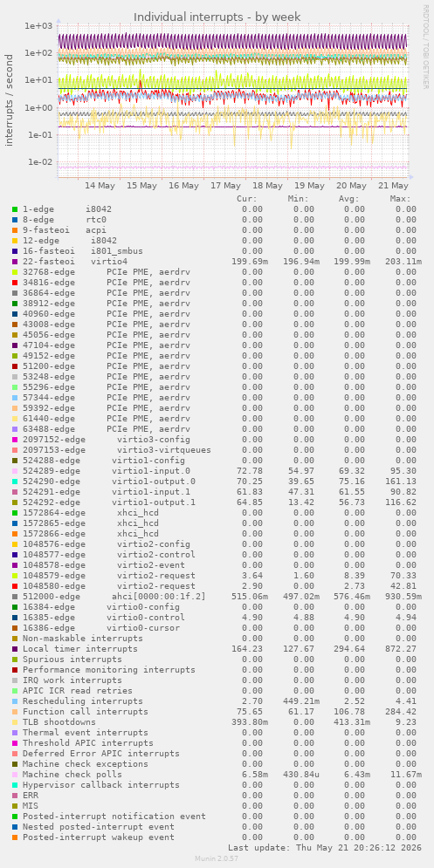Image resolution: width=434 pixels, height=868 pixels.
Task: Click the red swatch for 1048580-edge virtio2-request
Action: point(15,585)
